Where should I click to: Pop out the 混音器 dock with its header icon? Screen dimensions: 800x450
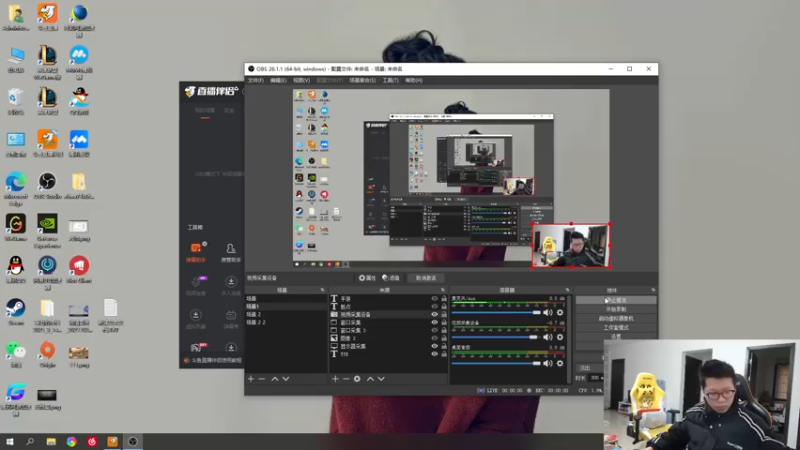pos(567,290)
